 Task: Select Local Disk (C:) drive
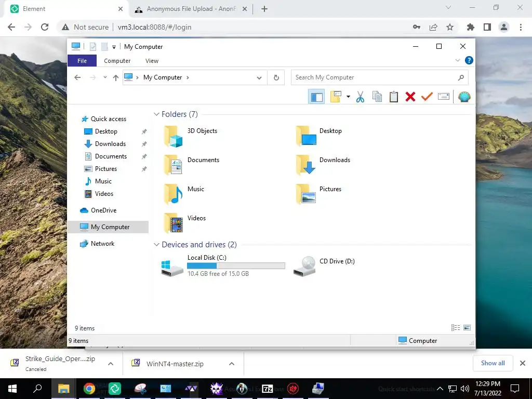click(223, 265)
